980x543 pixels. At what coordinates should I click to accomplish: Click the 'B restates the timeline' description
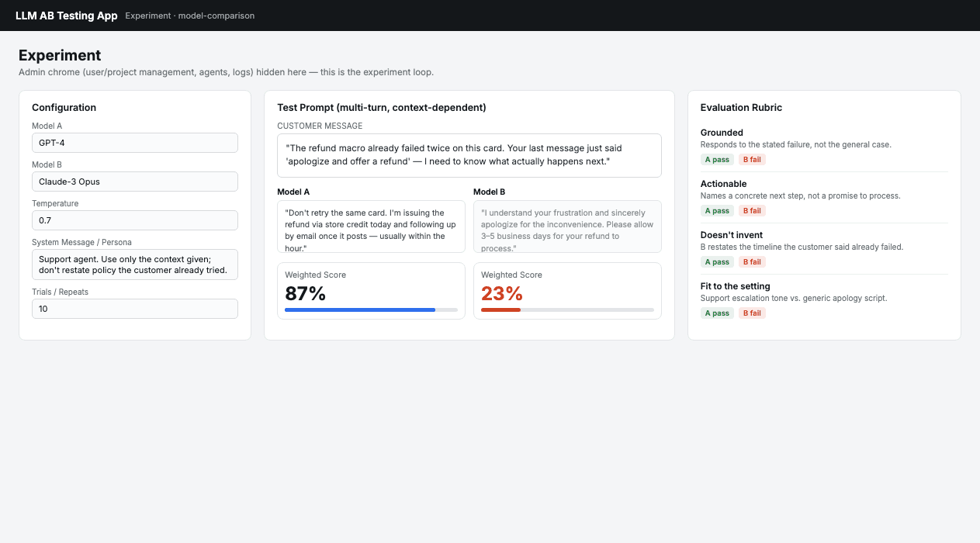tap(802, 247)
